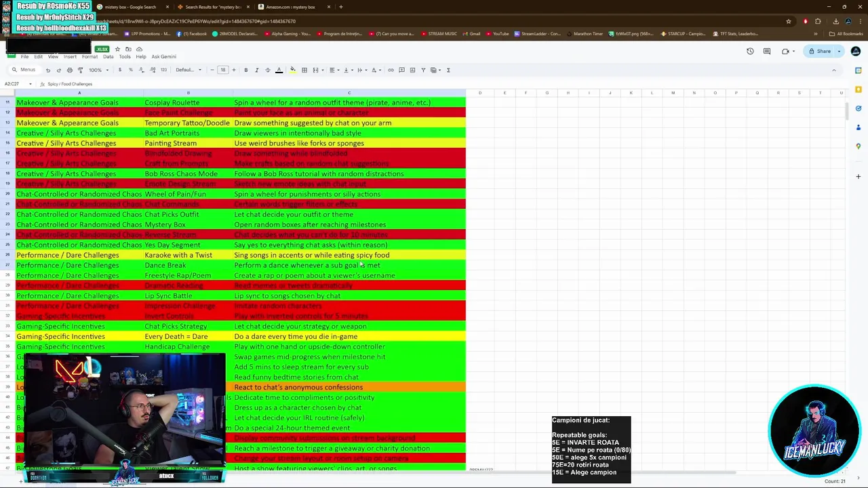
Task: Click the Redo icon in Sheets toolbar
Action: pyautogui.click(x=58, y=70)
